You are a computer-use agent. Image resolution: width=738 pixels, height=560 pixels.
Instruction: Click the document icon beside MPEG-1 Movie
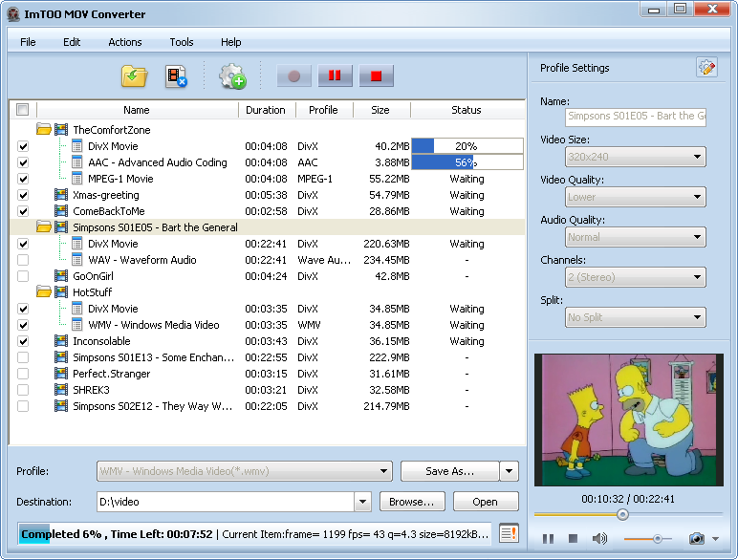pyautogui.click(x=77, y=179)
